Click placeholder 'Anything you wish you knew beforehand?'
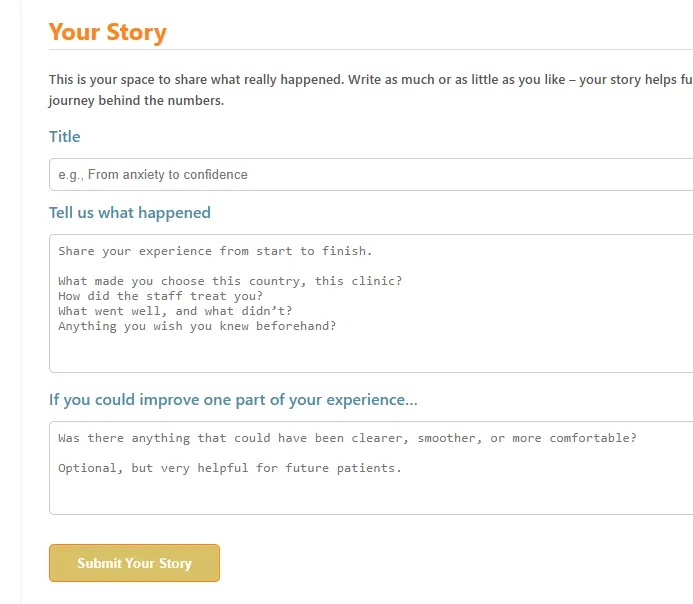Screen dimensions: 693x604 tap(197, 326)
